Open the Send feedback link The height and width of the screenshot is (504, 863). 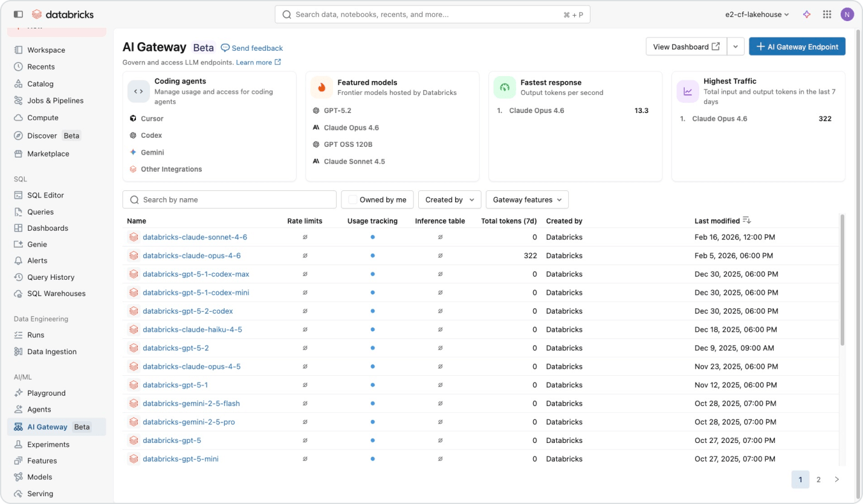coord(251,48)
